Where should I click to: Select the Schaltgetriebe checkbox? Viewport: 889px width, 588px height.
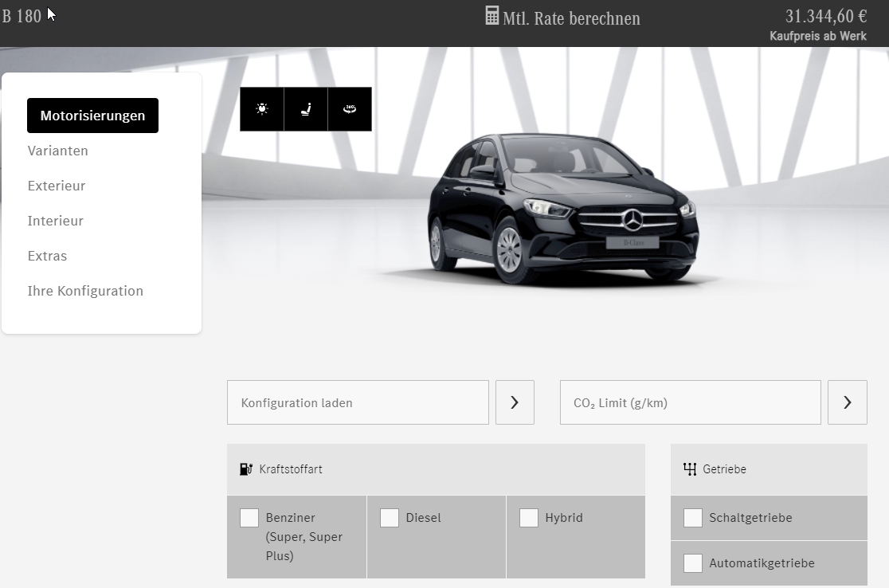click(x=693, y=518)
